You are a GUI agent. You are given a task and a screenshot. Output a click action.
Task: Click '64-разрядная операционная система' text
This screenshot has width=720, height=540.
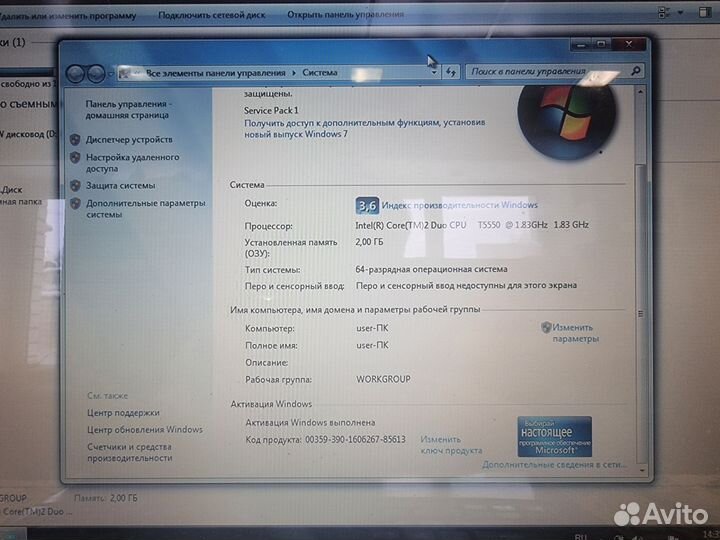(431, 269)
